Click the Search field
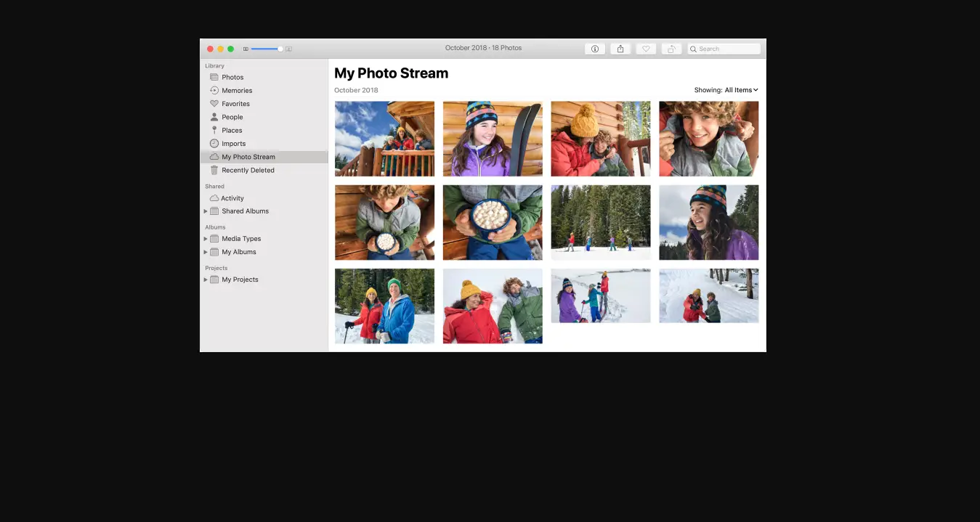 click(724, 49)
